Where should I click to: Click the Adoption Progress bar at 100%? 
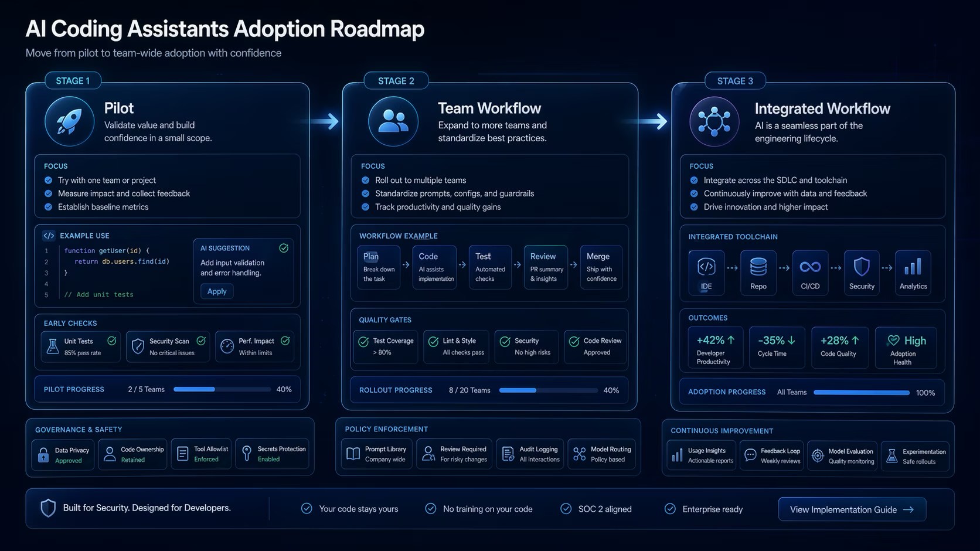click(862, 392)
